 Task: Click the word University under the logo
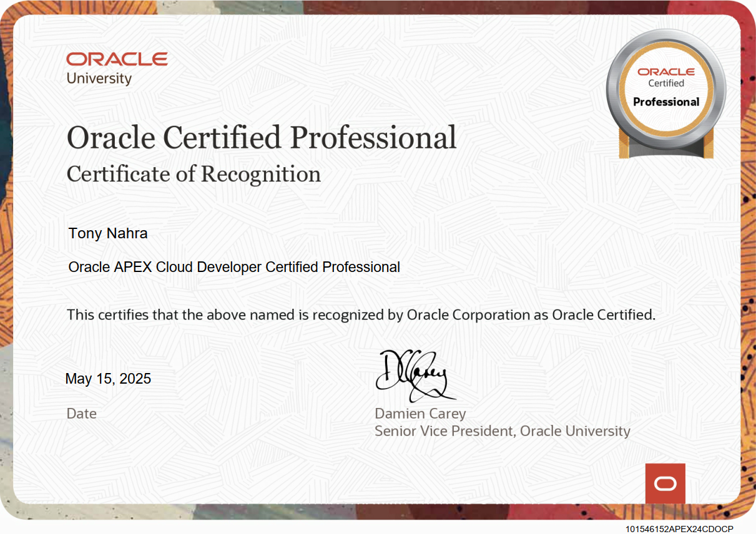point(99,79)
